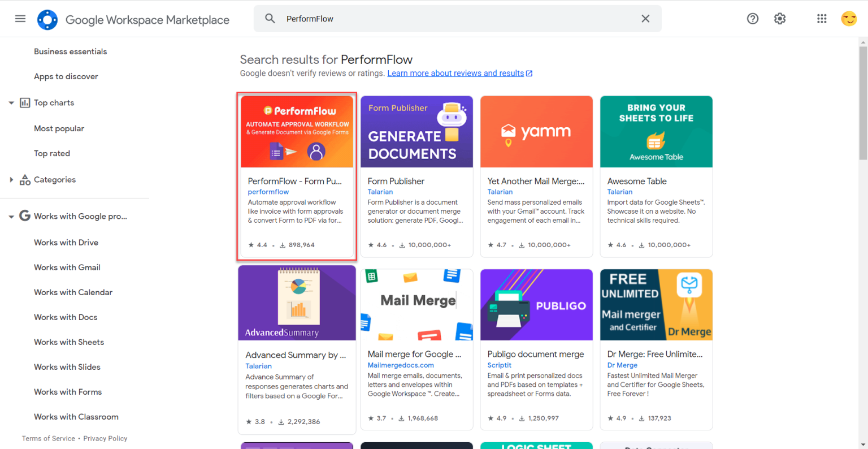Click the profile avatar icon
The height and width of the screenshot is (449, 868).
[849, 19]
